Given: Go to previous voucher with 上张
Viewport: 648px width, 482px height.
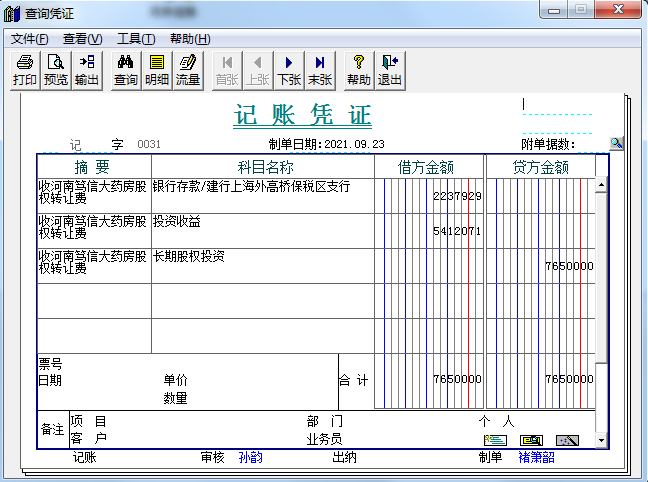Looking at the screenshot, I should pyautogui.click(x=258, y=70).
